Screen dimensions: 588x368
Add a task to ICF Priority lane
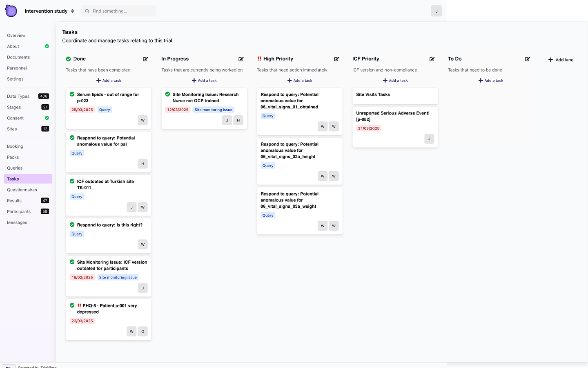tap(395, 81)
